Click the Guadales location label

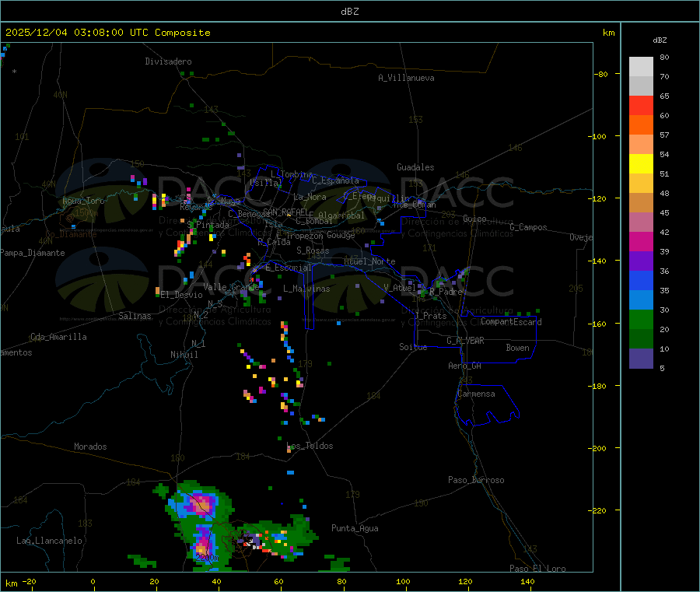coord(415,167)
